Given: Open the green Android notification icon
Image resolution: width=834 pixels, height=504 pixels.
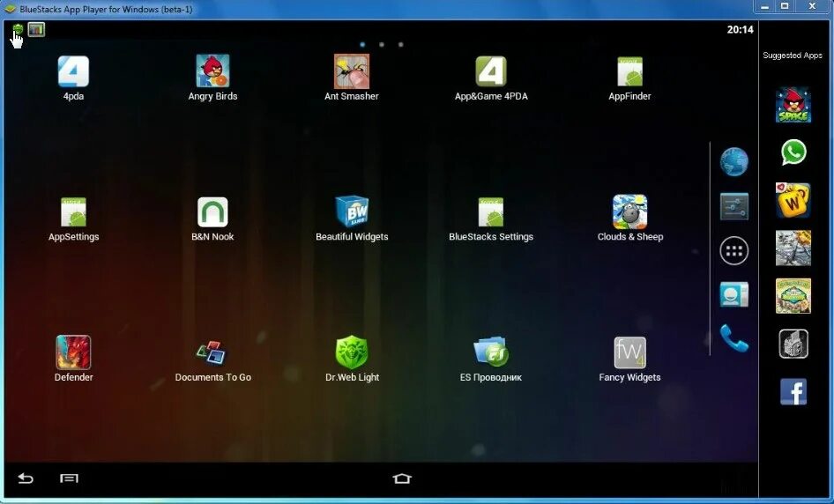Looking at the screenshot, I should coord(19,29).
